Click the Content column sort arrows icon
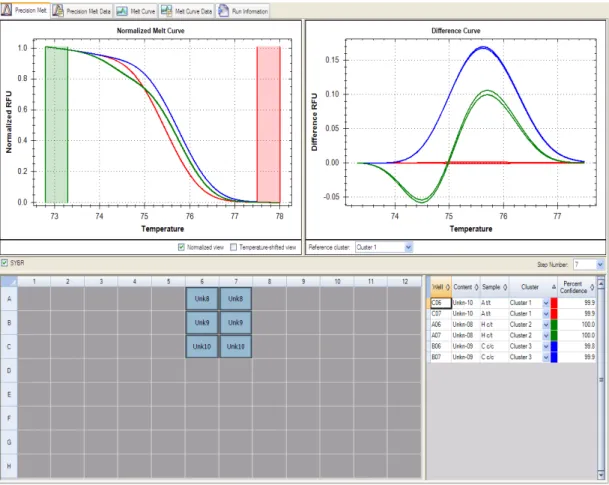Screen dimensions: 609x485 476,287
